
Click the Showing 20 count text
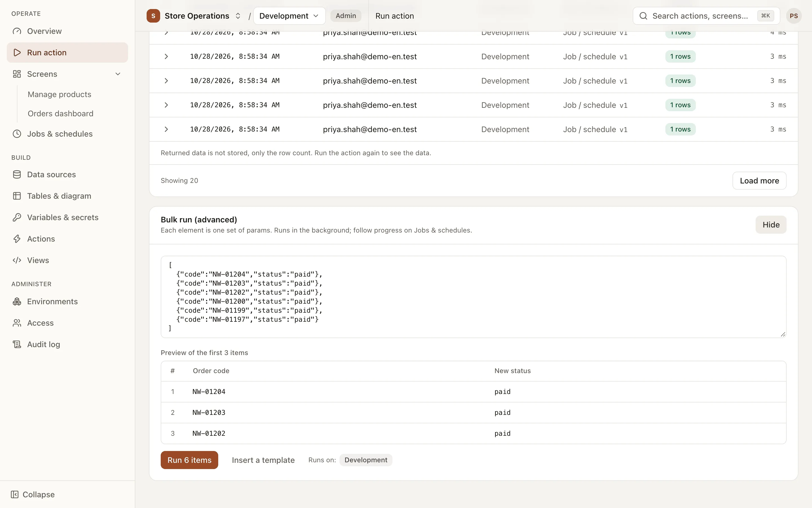tap(180, 181)
